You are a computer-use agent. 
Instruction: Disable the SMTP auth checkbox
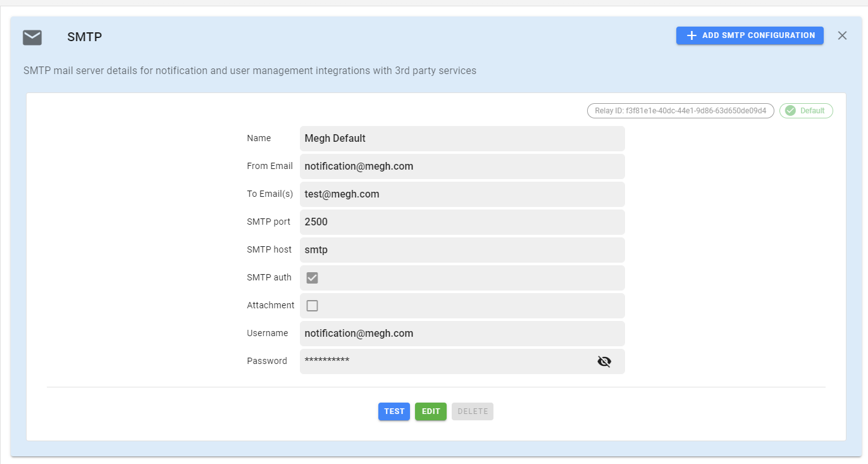coord(311,277)
